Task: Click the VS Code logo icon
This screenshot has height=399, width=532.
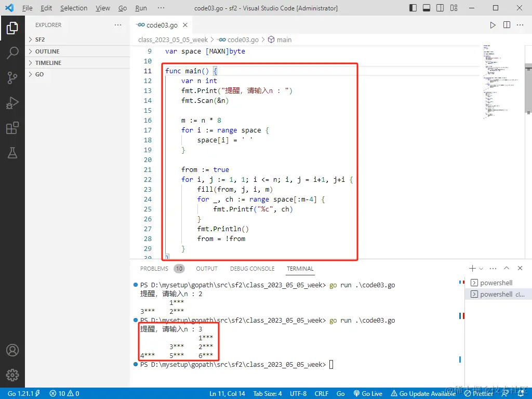Action: click(9, 8)
